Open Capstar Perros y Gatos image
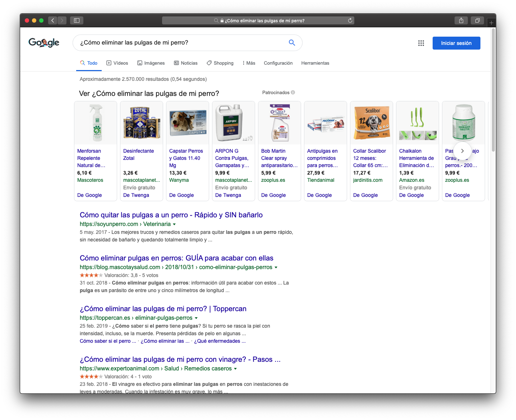Image resolution: width=516 pixels, height=420 pixels. click(188, 123)
